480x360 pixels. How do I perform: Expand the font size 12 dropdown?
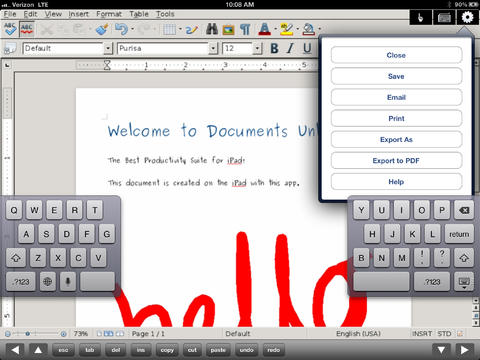(257, 49)
